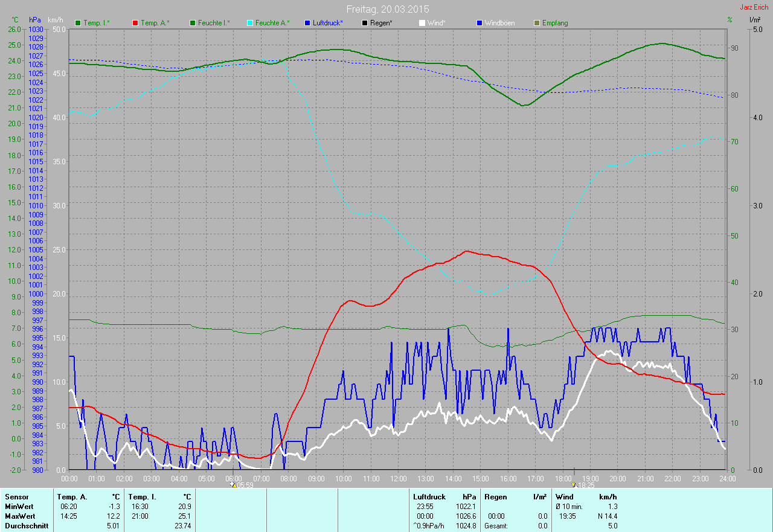
Task: Click the '°C' axis unit label
Action: [15, 20]
